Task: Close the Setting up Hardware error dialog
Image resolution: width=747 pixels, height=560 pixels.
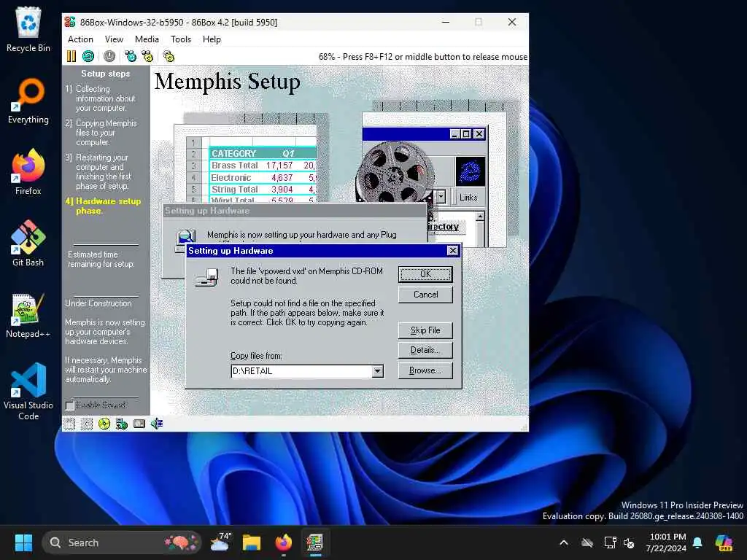Action: (452, 251)
